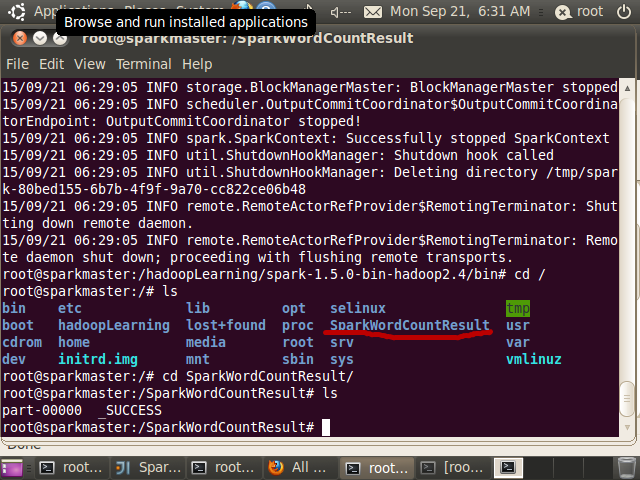Open the mail envelope indicator
The width and height of the screenshot is (640, 480).
[373, 12]
